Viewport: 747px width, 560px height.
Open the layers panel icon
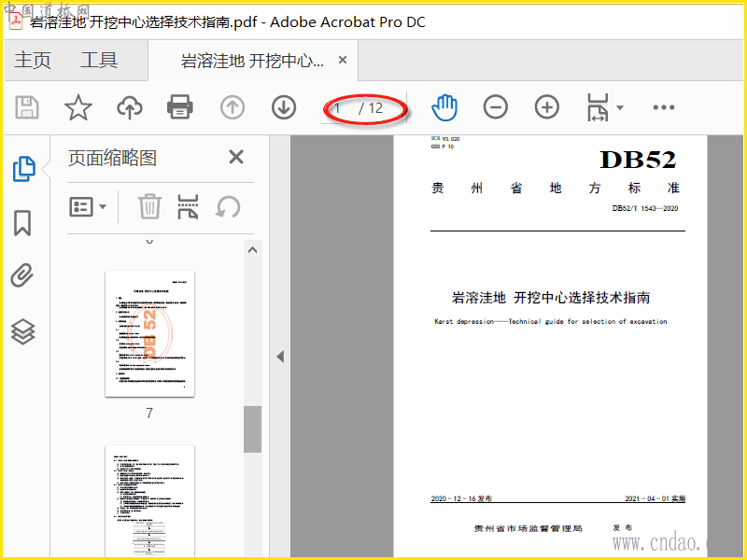[x=22, y=331]
